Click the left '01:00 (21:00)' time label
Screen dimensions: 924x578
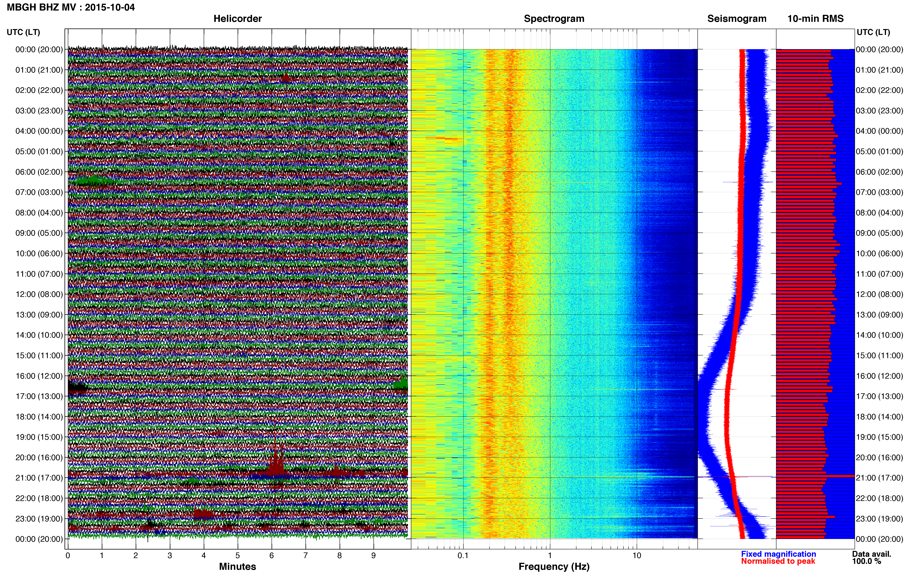[x=39, y=70]
